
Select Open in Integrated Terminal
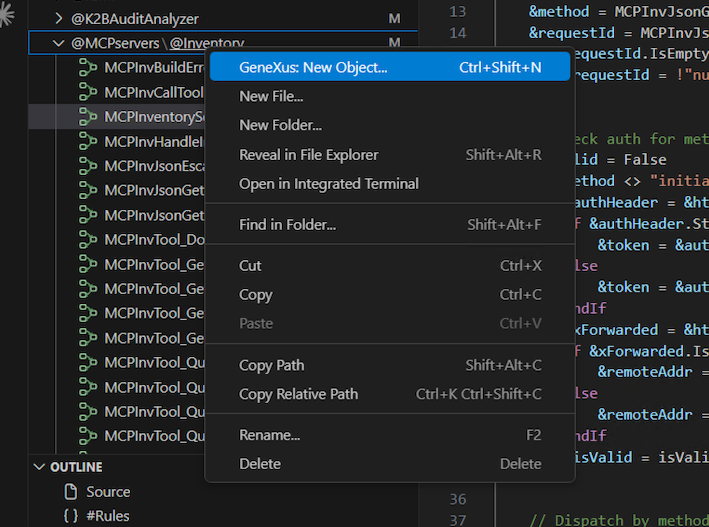pos(328,184)
